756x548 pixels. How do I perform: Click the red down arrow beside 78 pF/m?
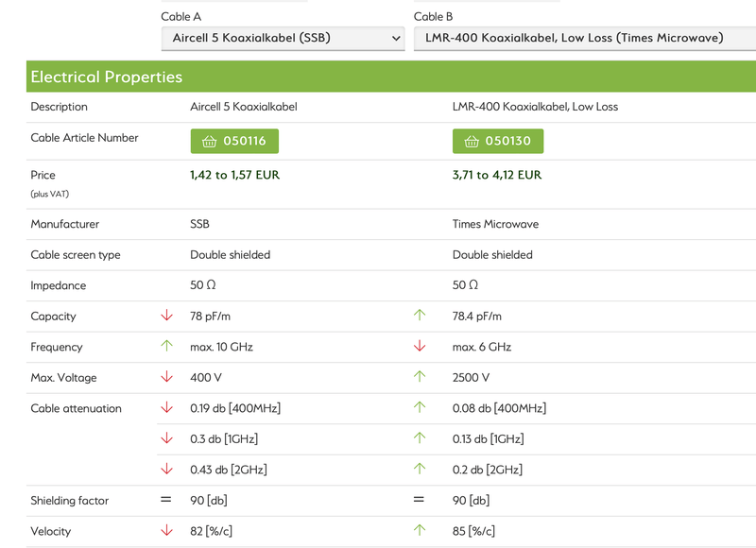coord(167,317)
